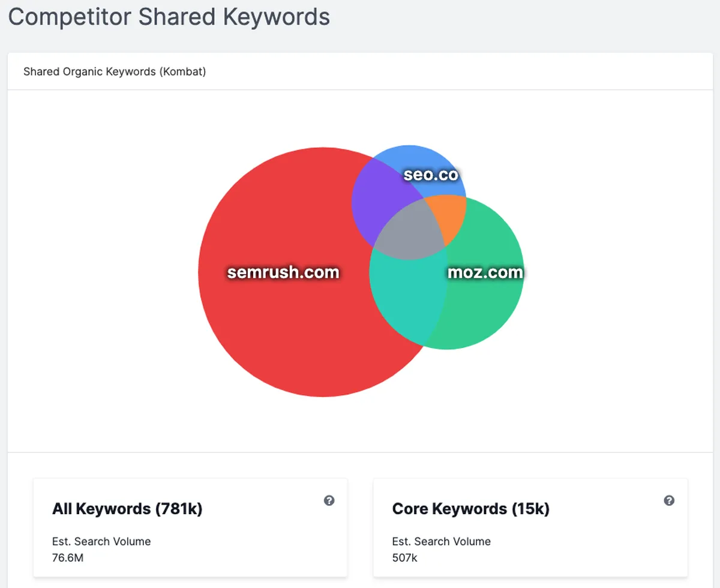Viewport: 720px width, 588px height.
Task: Select the 76.6M search volume value
Action: point(68,558)
